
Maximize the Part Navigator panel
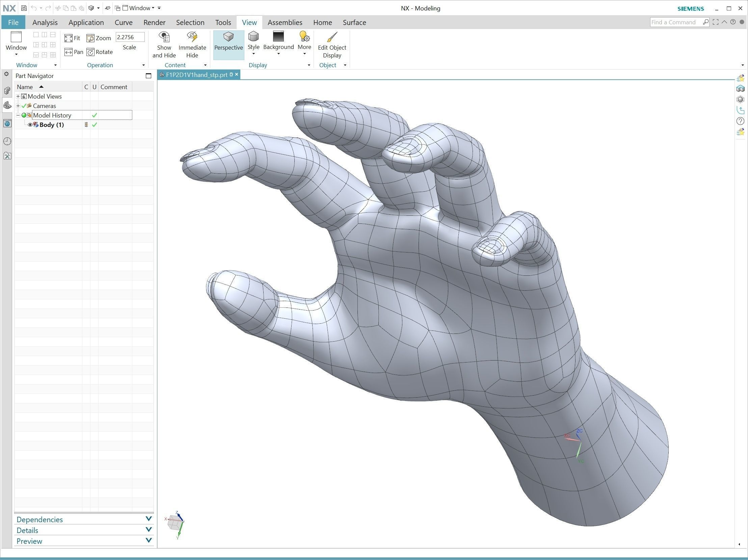[x=148, y=76]
